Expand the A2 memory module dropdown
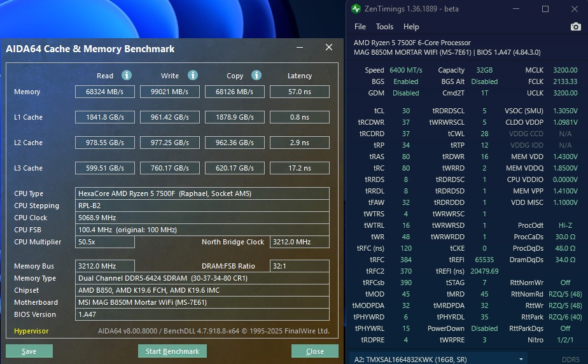 (x=521, y=359)
